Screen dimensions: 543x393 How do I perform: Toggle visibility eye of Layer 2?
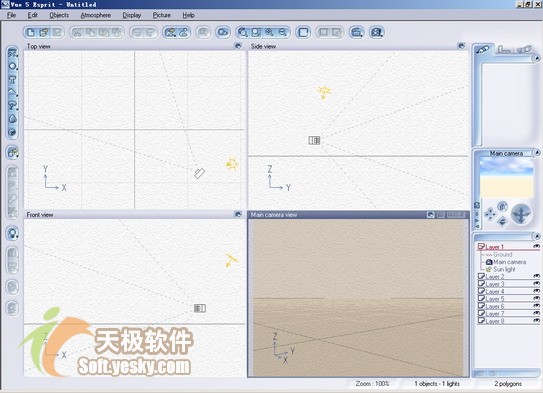pyautogui.click(x=536, y=276)
